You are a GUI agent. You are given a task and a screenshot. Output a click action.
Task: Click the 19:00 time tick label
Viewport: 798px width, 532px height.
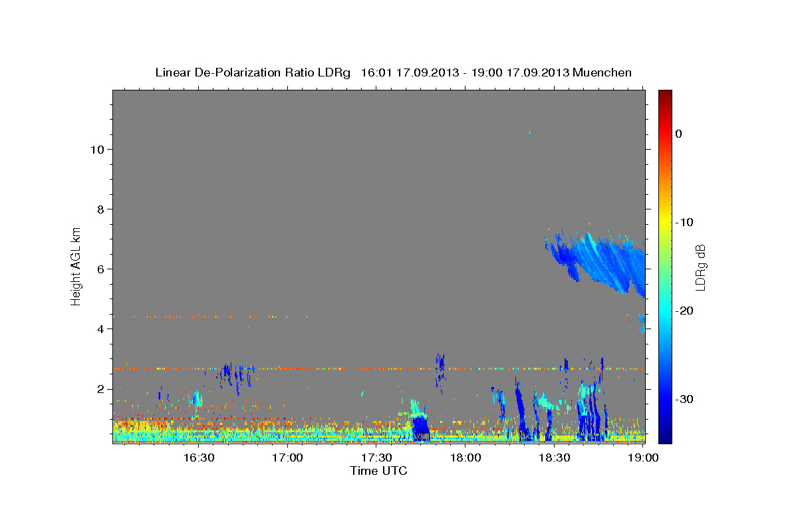pos(642,458)
